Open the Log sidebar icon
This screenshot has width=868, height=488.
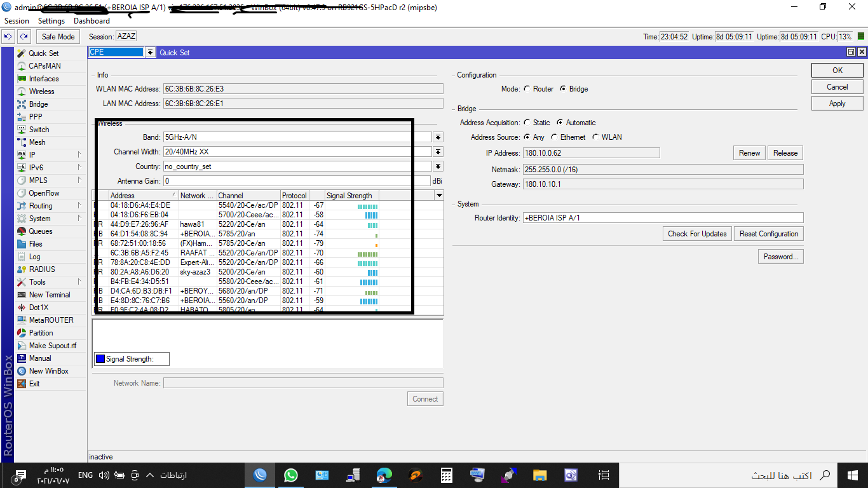click(22, 257)
